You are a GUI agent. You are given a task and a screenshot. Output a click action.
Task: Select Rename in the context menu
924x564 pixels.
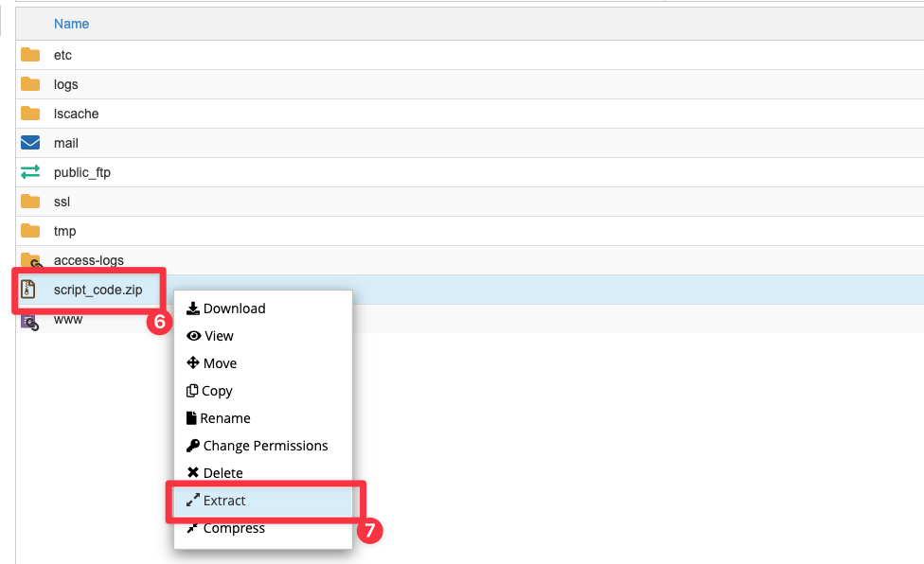point(224,418)
